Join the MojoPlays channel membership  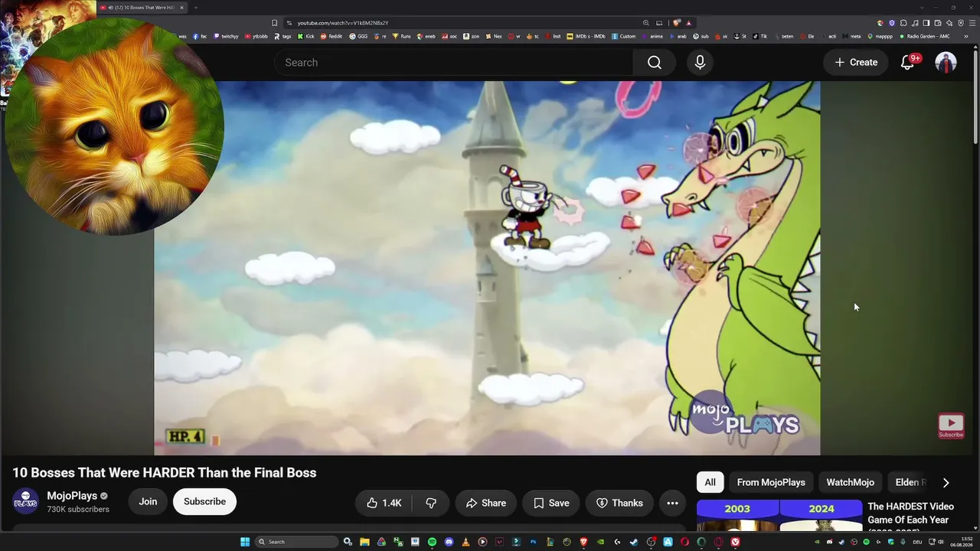(148, 502)
